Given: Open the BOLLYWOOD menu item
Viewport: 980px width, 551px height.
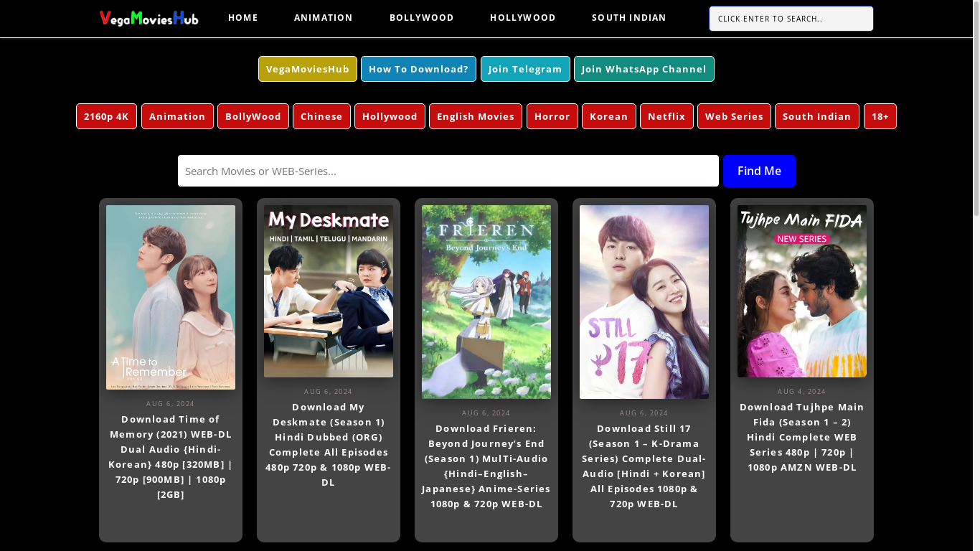Looking at the screenshot, I should pos(422,18).
